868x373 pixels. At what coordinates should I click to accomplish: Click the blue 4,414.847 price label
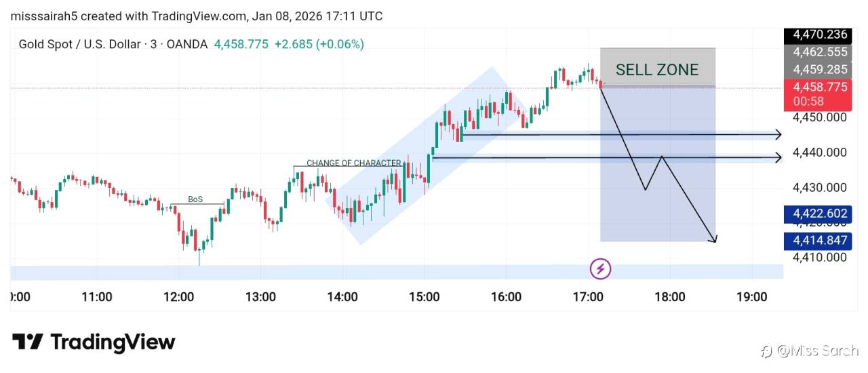pyautogui.click(x=818, y=240)
